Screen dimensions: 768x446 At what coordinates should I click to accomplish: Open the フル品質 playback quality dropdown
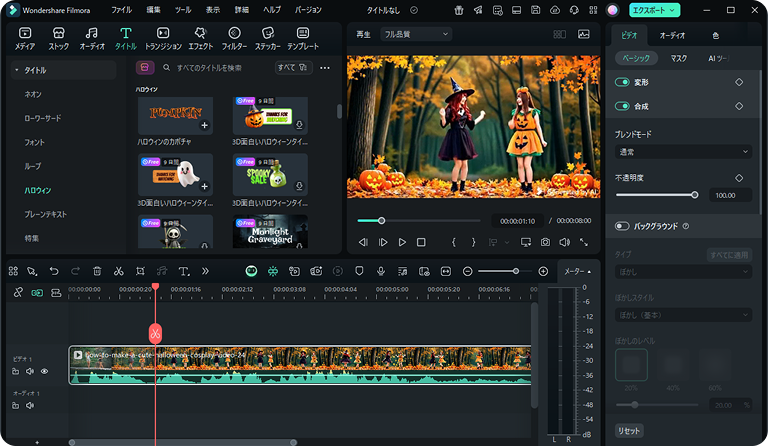tap(416, 34)
